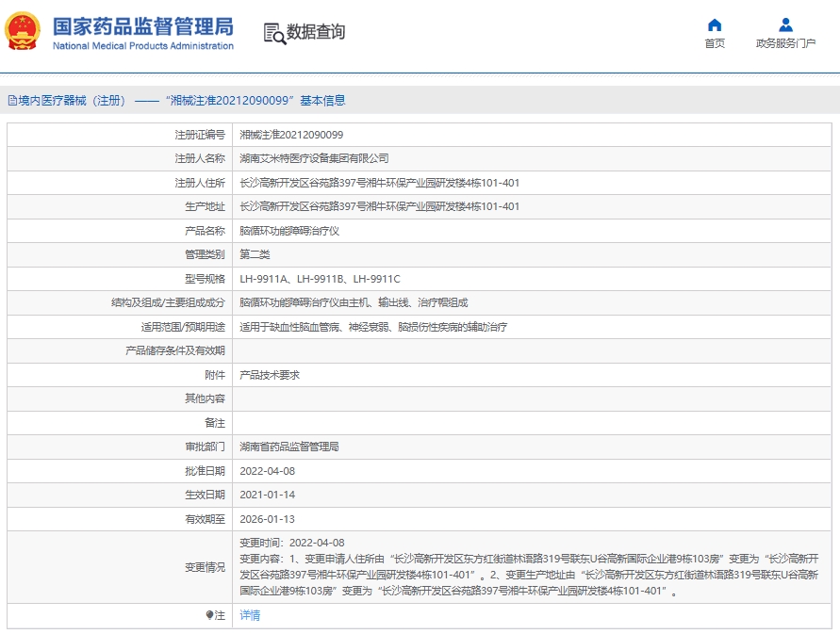Click the 注册人住所 address value

[x=379, y=183]
